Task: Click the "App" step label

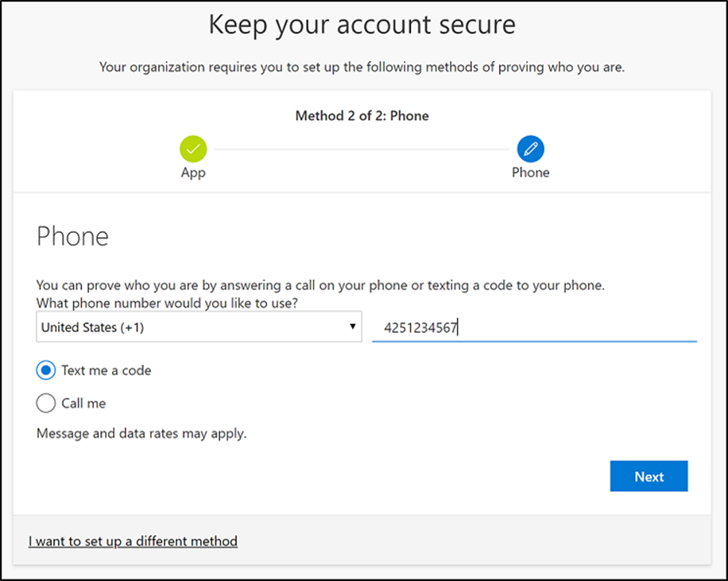Action: tap(193, 172)
